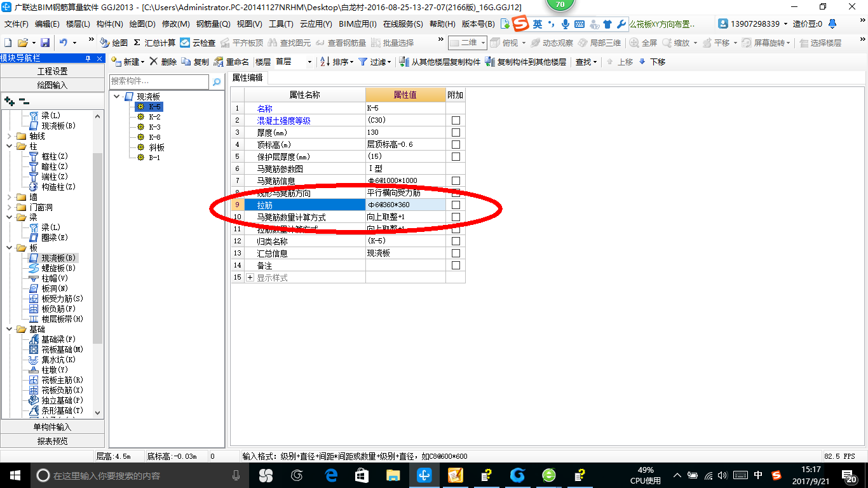
Task: Open the 查找 dropdown
Action: pos(586,62)
